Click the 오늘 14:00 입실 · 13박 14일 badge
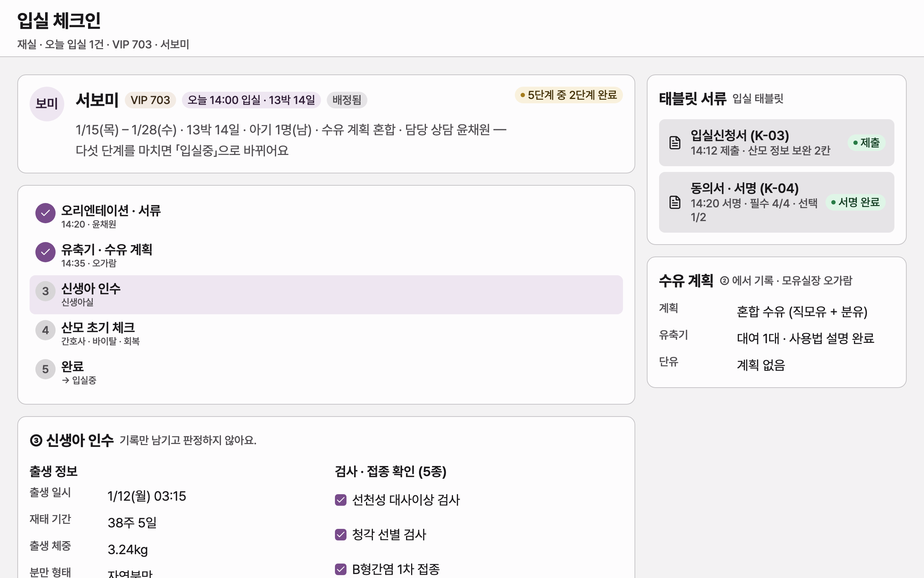This screenshot has height=578, width=924. click(x=251, y=100)
